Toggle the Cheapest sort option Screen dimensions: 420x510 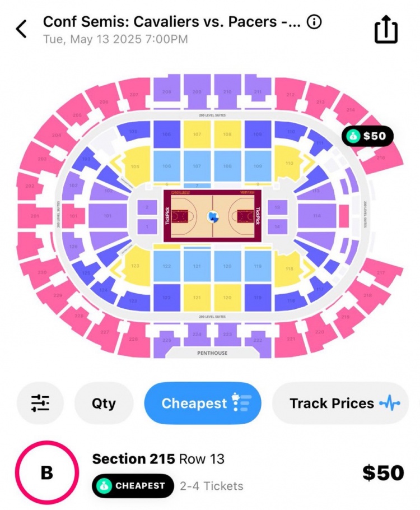click(x=203, y=403)
